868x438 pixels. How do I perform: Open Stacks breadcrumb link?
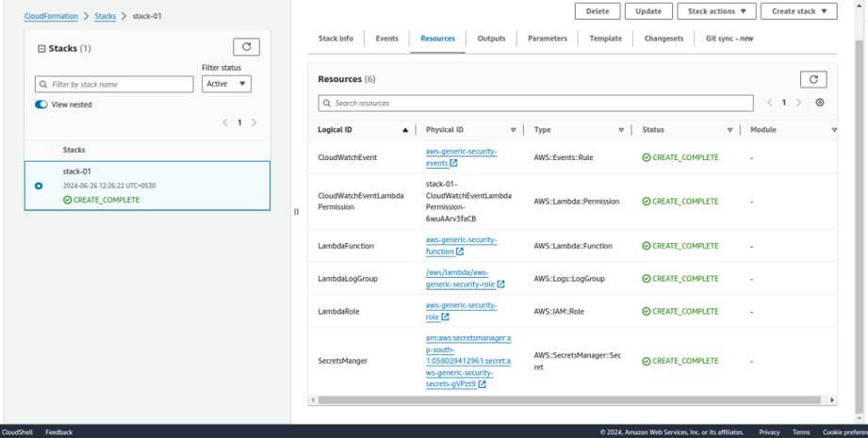coord(106,16)
